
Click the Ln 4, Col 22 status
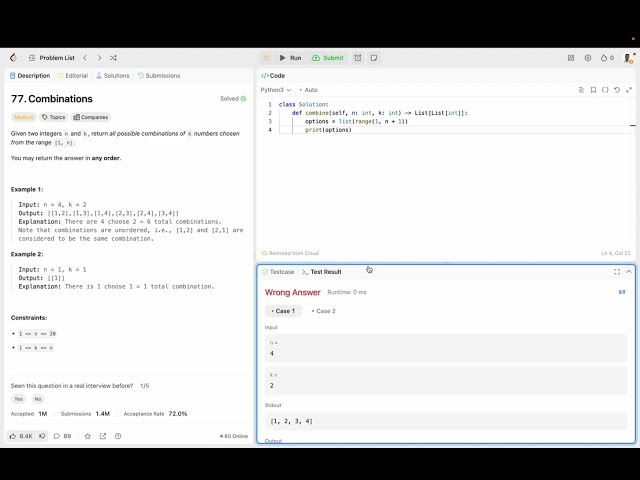click(616, 253)
